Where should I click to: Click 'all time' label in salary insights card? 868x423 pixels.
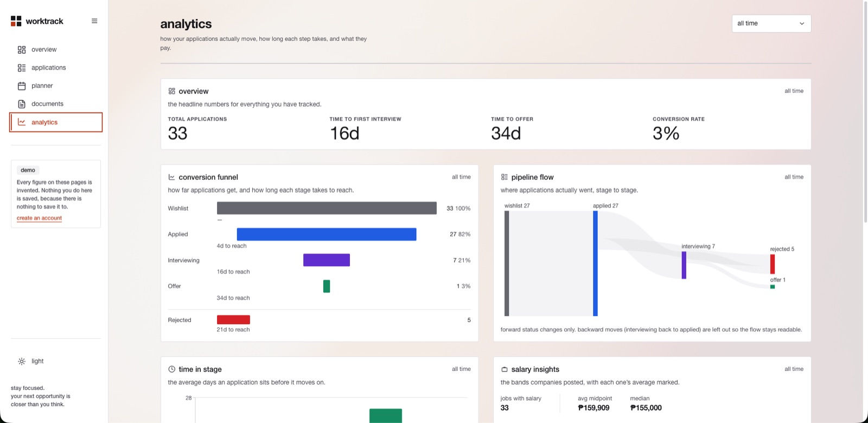794,369
